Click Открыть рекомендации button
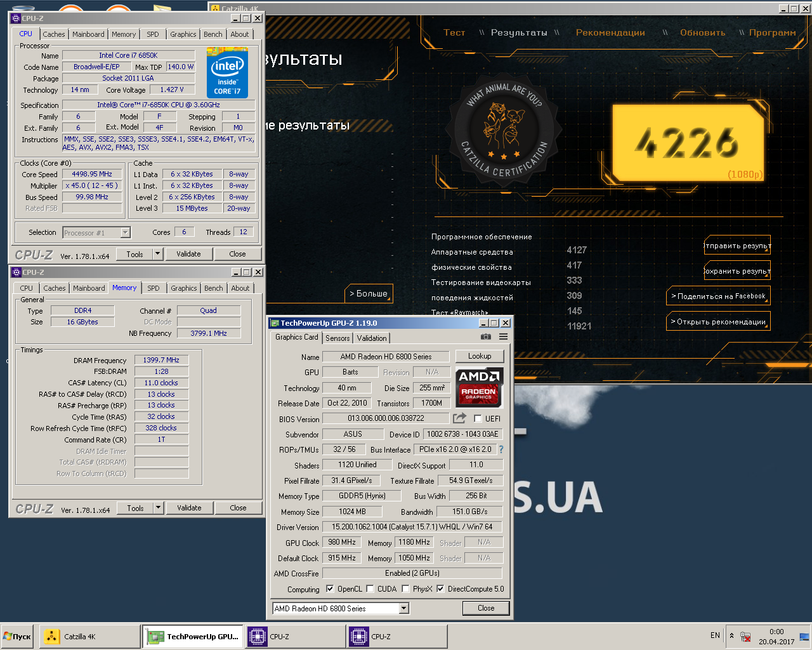 [718, 322]
